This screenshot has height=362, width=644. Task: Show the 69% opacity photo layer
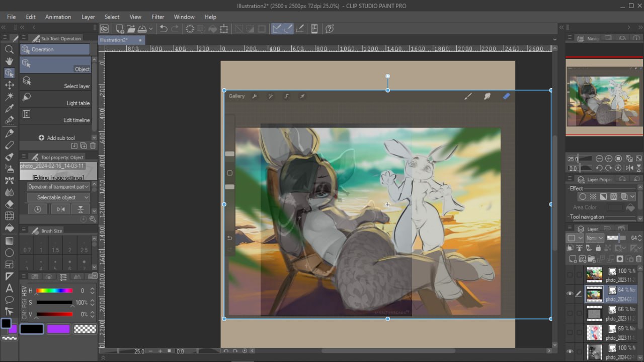(570, 332)
